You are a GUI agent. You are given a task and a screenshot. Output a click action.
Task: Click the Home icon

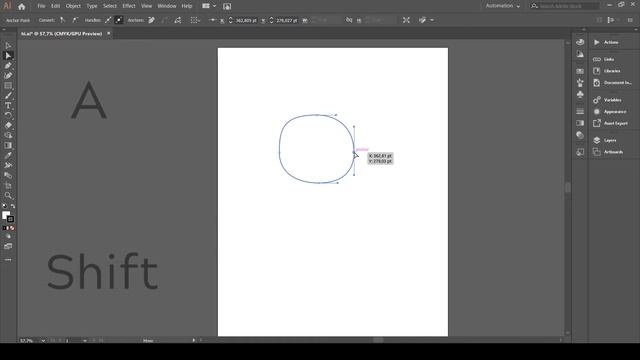22,6
